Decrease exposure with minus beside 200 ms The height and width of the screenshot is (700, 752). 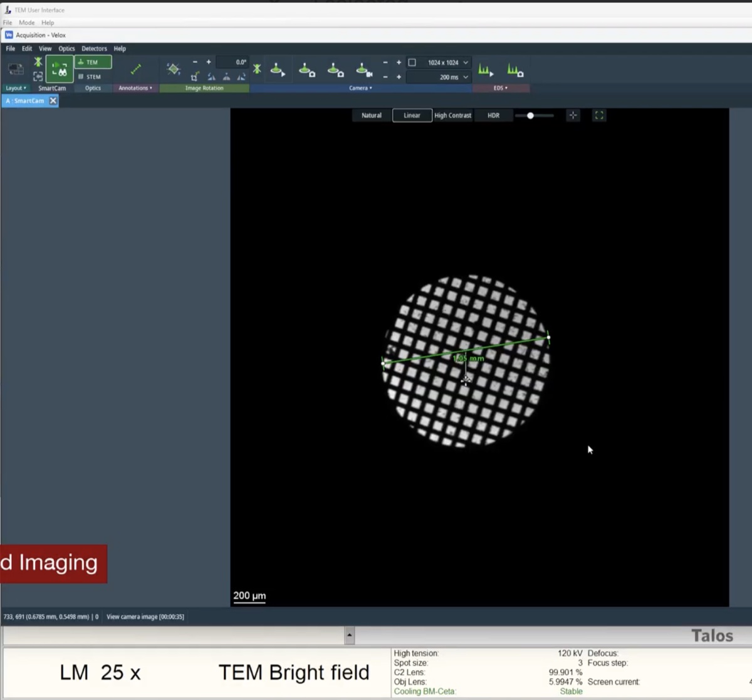[x=385, y=77]
